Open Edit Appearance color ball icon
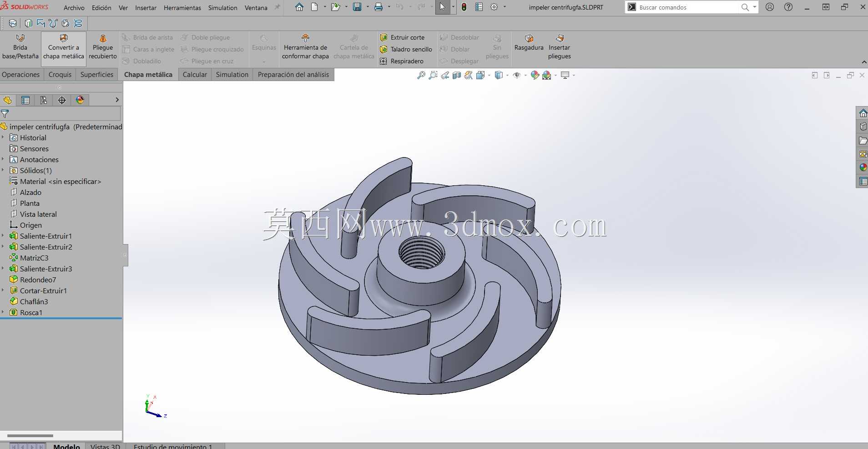This screenshot has width=868, height=449. point(535,75)
